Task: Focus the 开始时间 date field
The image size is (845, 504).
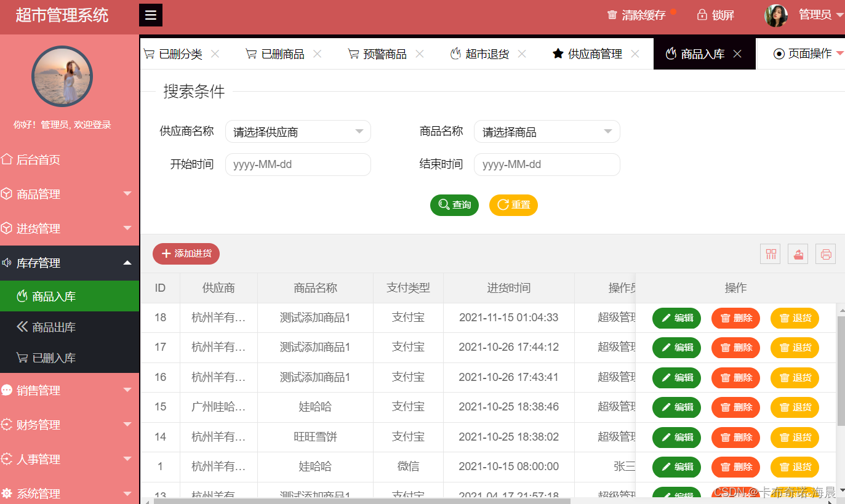Action: click(298, 164)
